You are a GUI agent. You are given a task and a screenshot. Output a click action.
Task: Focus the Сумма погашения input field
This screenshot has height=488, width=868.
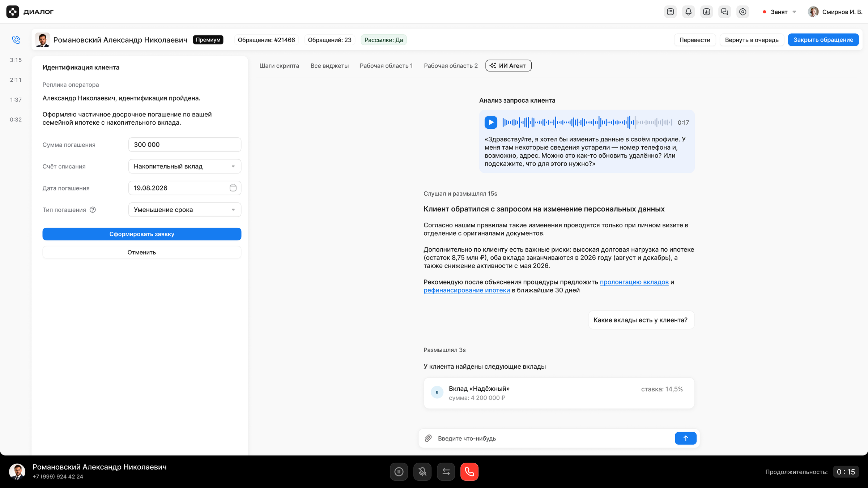tap(185, 145)
